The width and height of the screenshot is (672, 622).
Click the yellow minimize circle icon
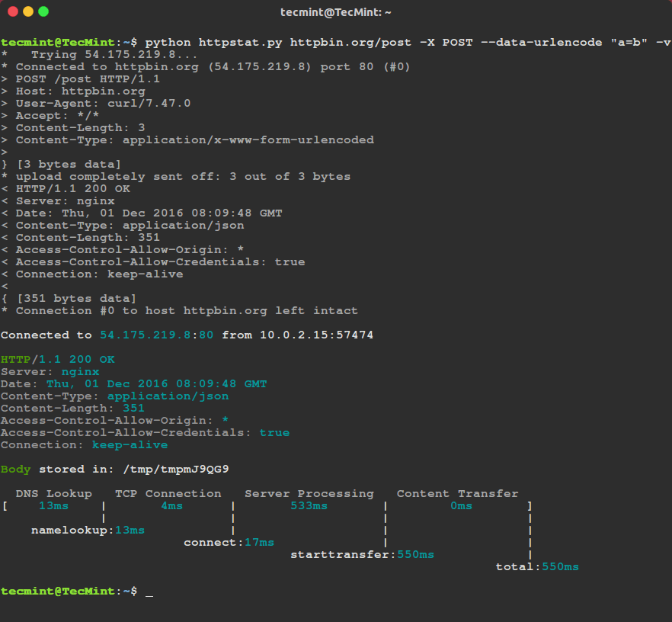pos(28,11)
